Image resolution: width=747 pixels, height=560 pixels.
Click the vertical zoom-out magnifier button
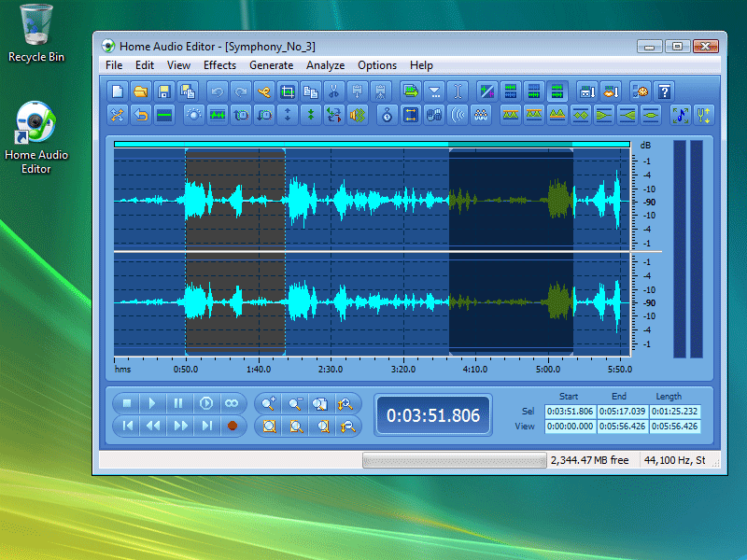coord(347,427)
